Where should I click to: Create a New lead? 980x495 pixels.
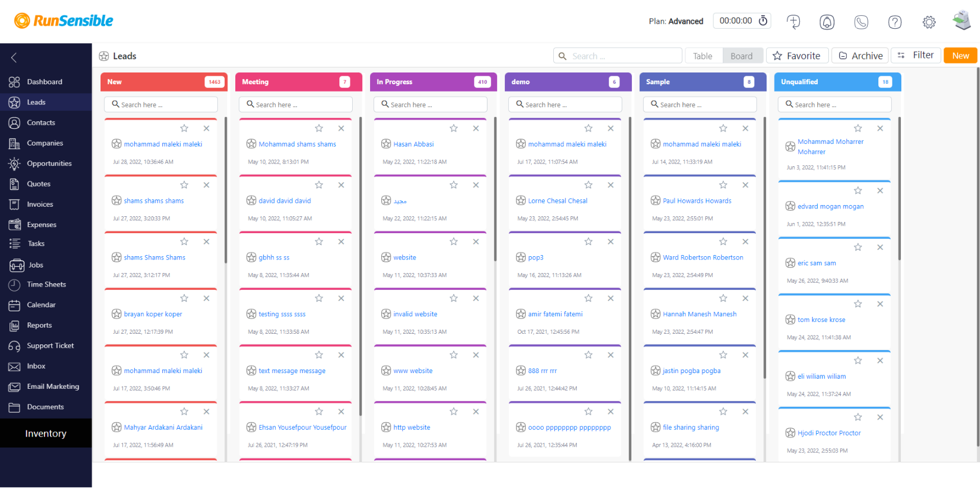tap(960, 56)
